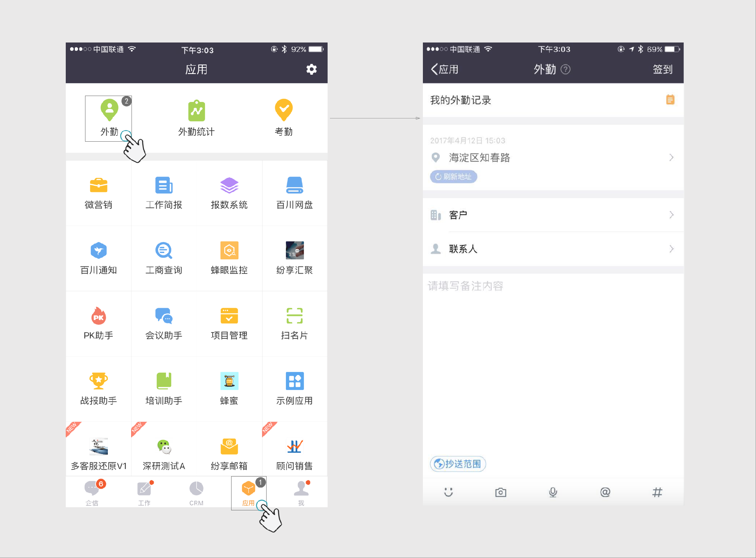
Task: Open the 工商查询 app
Action: pyautogui.click(x=164, y=258)
